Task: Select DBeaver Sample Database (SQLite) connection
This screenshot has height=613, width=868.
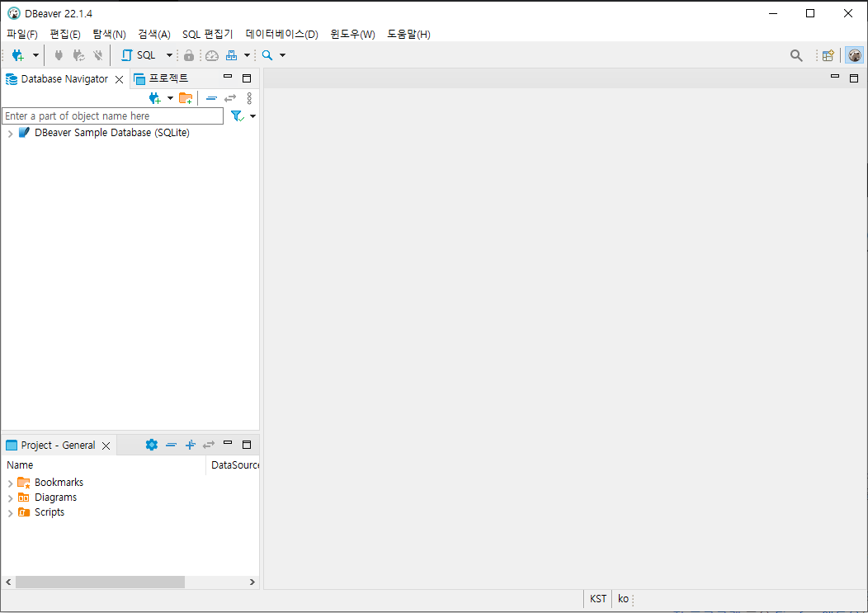Action: 112,133
